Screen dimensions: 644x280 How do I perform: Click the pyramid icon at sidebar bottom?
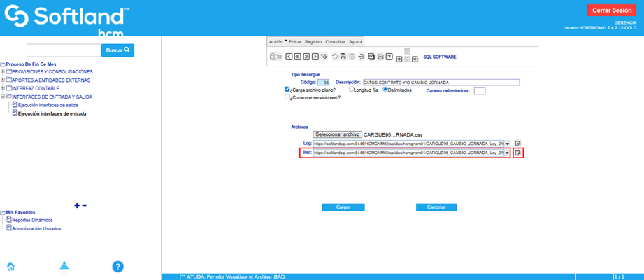pyautogui.click(x=64, y=266)
